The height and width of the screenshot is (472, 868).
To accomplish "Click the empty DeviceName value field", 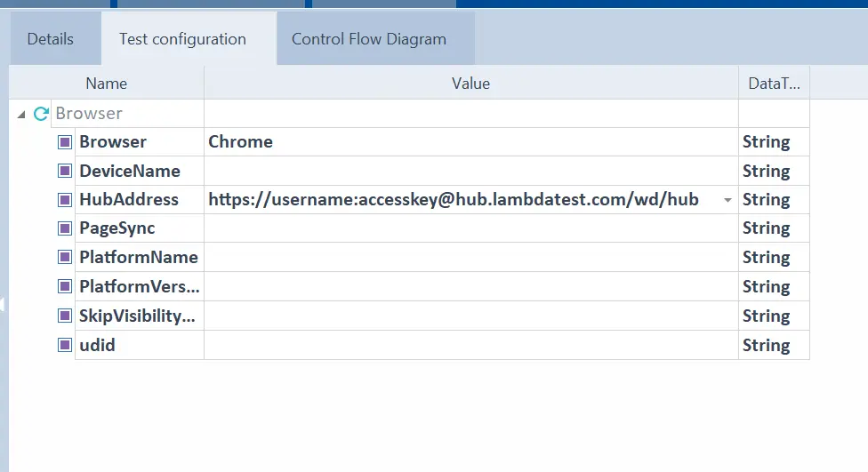I will 470,171.
